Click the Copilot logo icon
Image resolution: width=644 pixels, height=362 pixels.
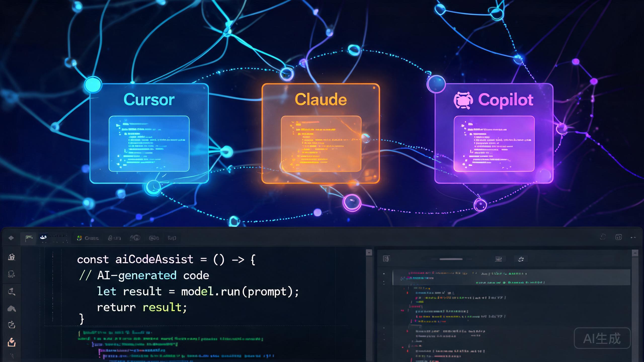tap(463, 100)
